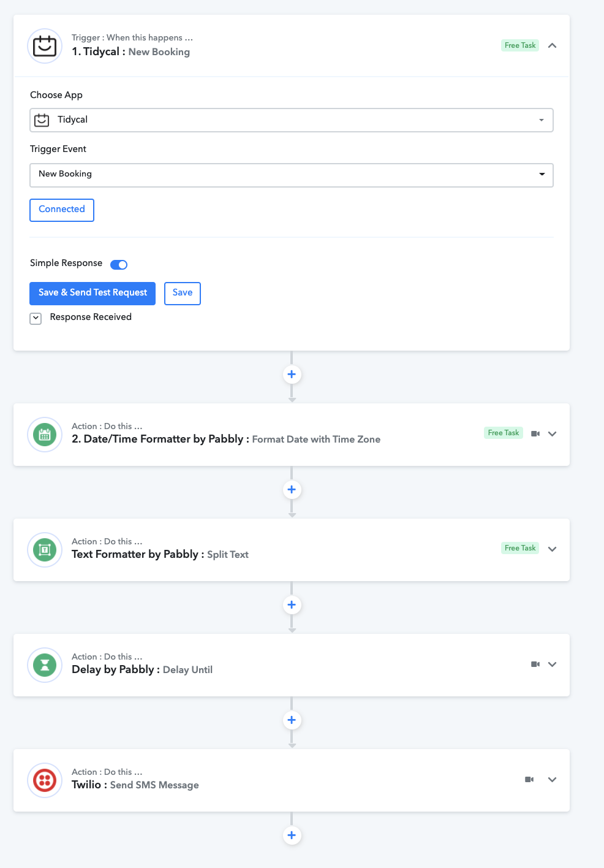The height and width of the screenshot is (868, 604).
Task: Click the small Tidycal icon inside Choose App field
Action: (x=42, y=120)
